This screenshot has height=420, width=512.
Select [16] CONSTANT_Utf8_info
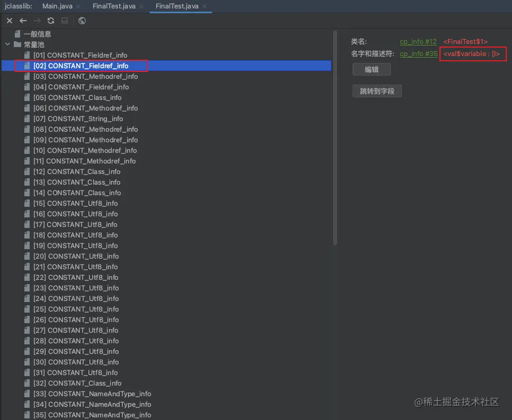pos(75,214)
